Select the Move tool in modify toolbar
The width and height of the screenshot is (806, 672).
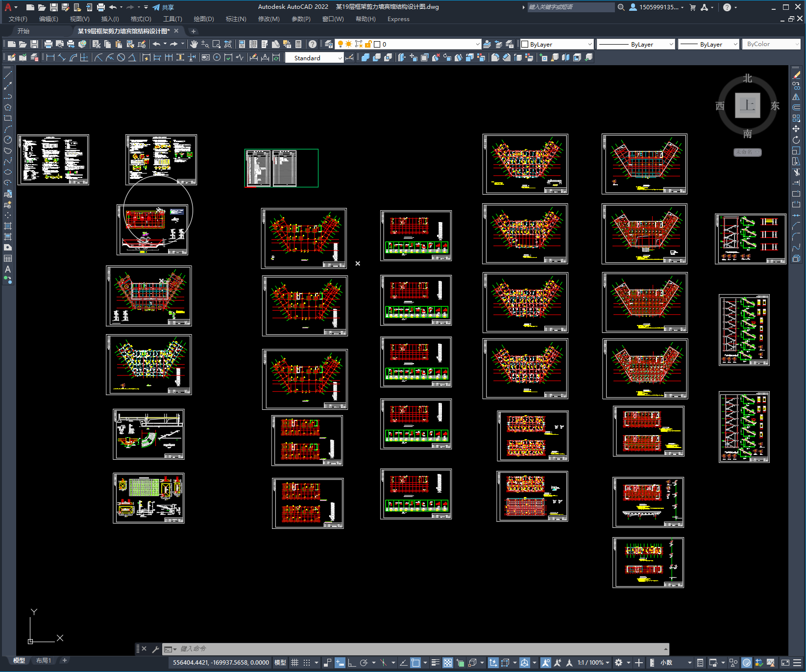(x=796, y=129)
